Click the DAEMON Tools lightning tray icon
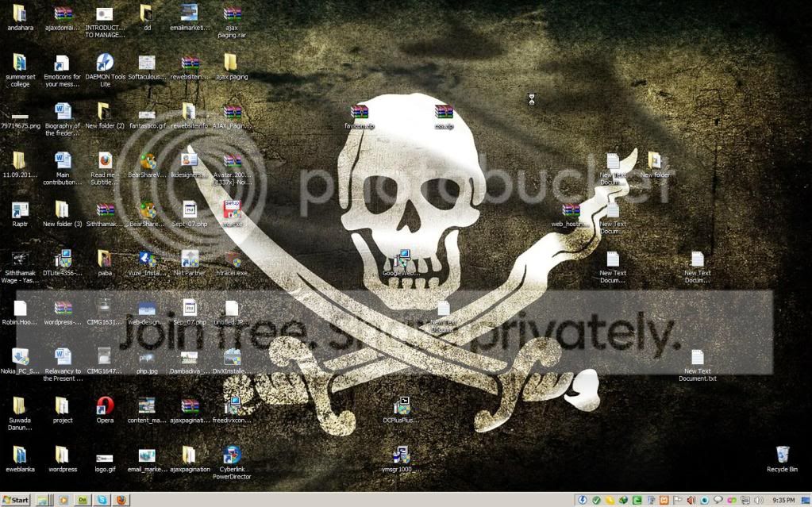Screen dimensions: 812x507 (x=583, y=500)
